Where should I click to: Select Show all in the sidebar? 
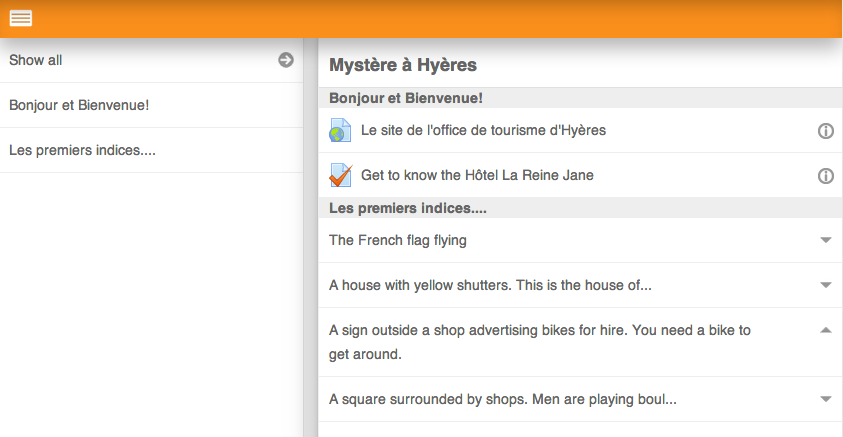[152, 60]
